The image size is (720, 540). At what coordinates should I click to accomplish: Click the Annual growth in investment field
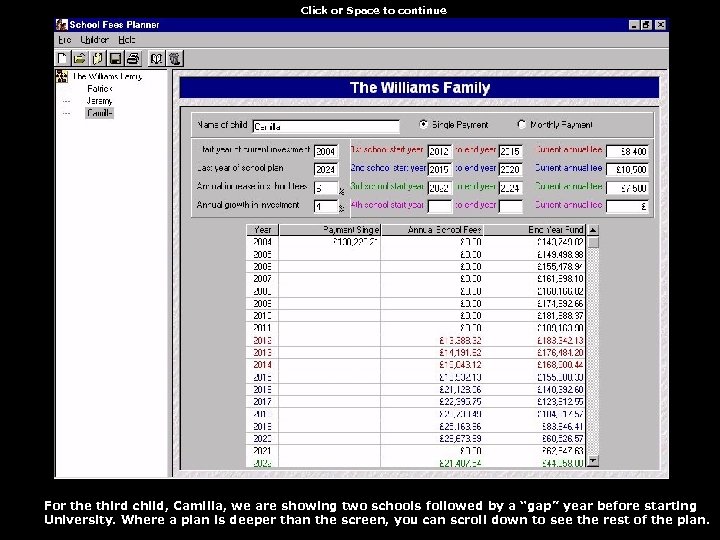pos(326,206)
